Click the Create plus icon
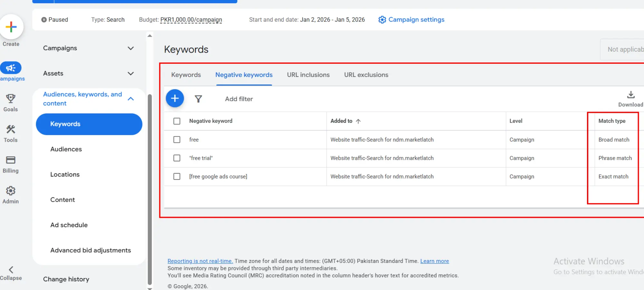644x290 pixels. 11,27
